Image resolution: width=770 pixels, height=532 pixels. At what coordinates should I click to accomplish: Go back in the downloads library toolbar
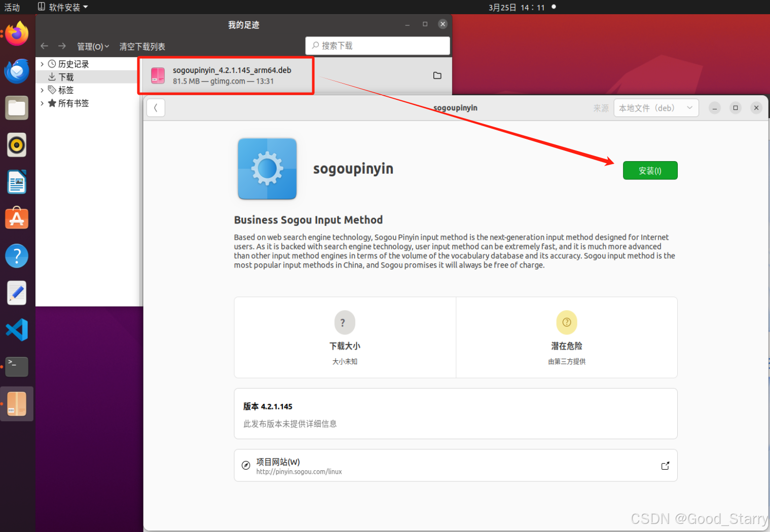point(45,46)
